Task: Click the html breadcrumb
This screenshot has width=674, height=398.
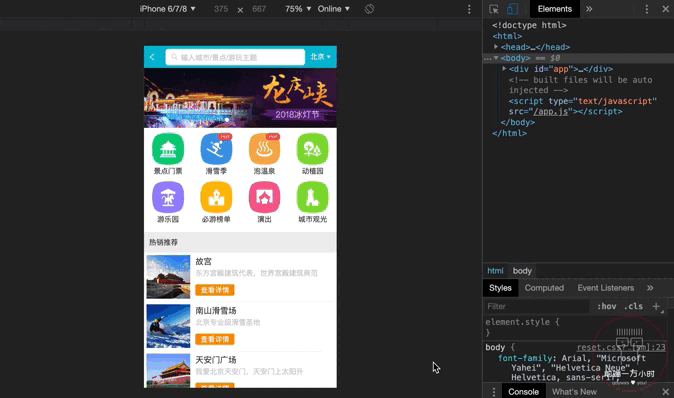Action: (495, 271)
